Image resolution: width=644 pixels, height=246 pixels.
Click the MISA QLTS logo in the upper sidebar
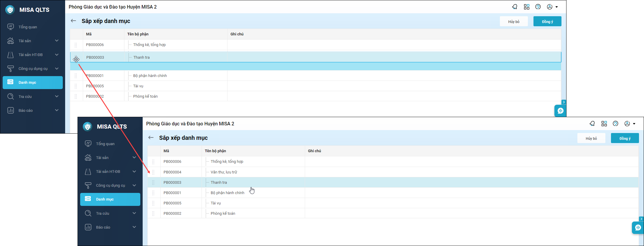[10, 10]
